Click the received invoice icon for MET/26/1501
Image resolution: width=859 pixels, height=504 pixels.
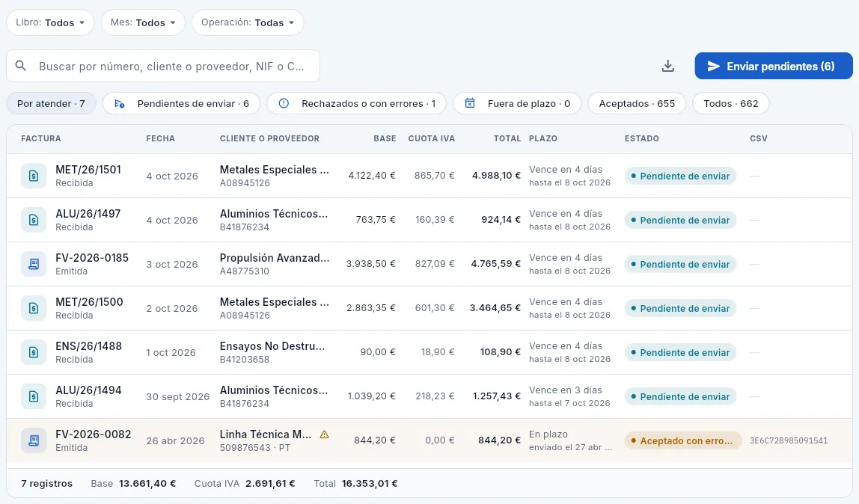34,176
